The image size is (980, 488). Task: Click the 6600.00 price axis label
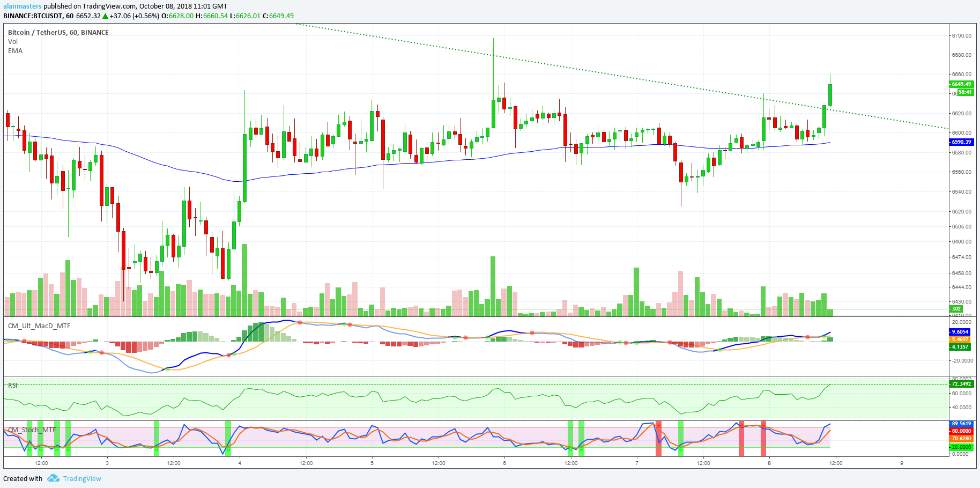(x=961, y=133)
